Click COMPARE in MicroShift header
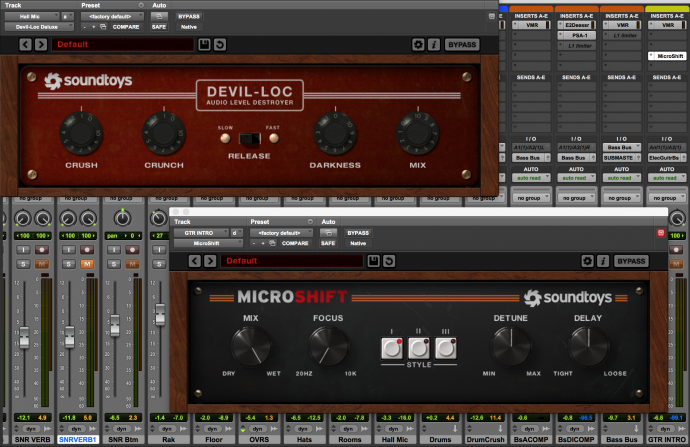Image resolution: width=690 pixels, height=447 pixels. [295, 243]
